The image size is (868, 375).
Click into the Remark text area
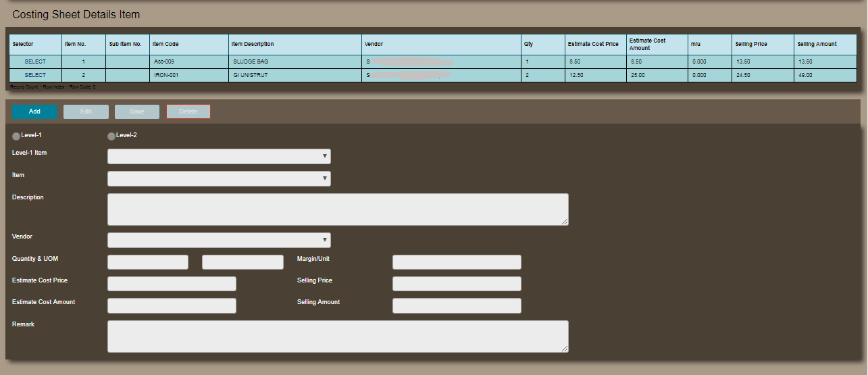(x=338, y=336)
